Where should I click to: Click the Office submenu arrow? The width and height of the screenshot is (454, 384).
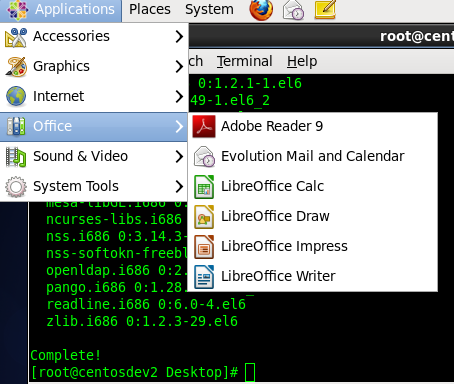tap(179, 126)
